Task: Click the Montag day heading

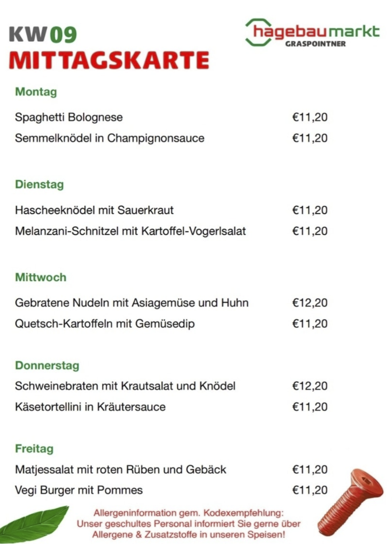Action: click(x=36, y=92)
